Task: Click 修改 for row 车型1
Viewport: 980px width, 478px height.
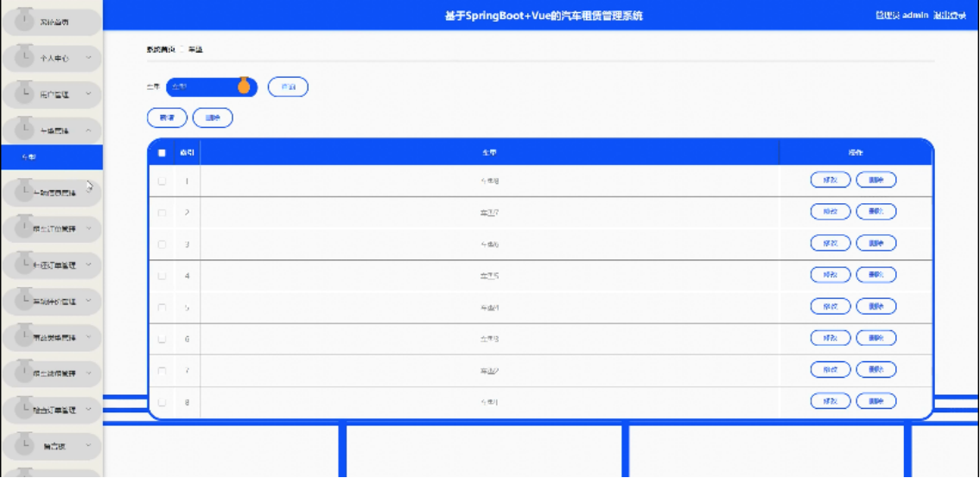Action: [830, 401]
